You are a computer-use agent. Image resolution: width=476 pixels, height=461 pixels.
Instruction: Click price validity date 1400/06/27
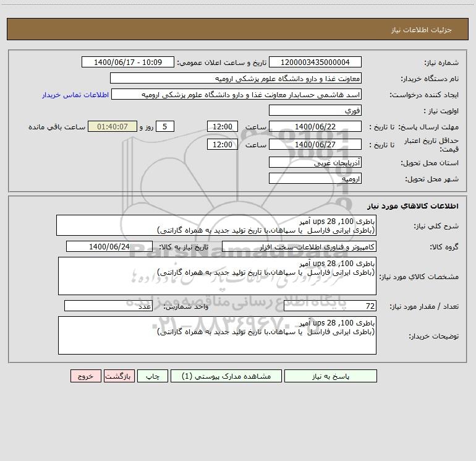(315, 144)
